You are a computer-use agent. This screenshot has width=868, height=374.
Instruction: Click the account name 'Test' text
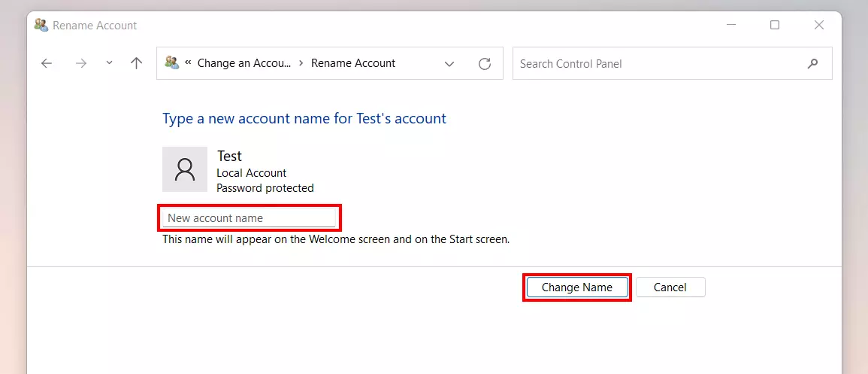pyautogui.click(x=229, y=157)
